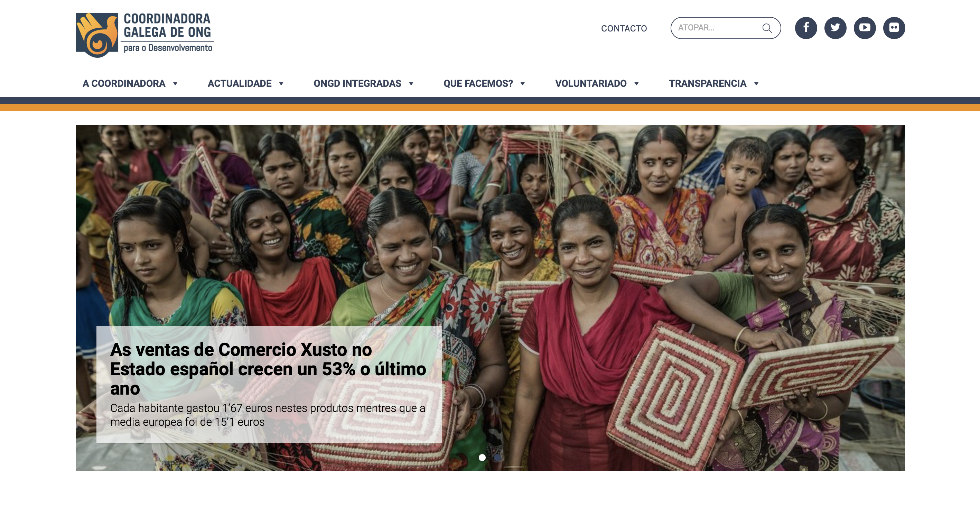Expand the Voluntariado dropdown arrow
980x525 pixels.
coord(636,84)
